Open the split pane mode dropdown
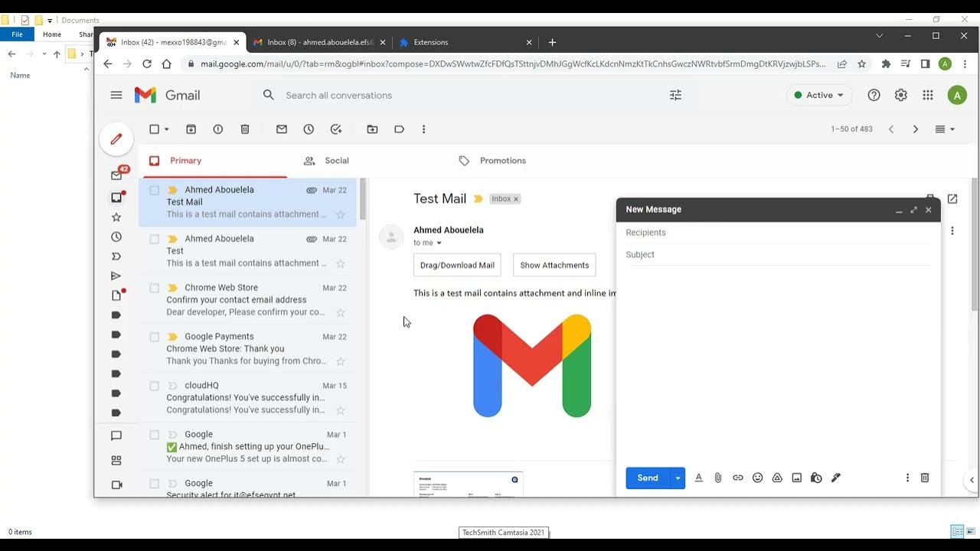The image size is (980, 551). [x=945, y=129]
